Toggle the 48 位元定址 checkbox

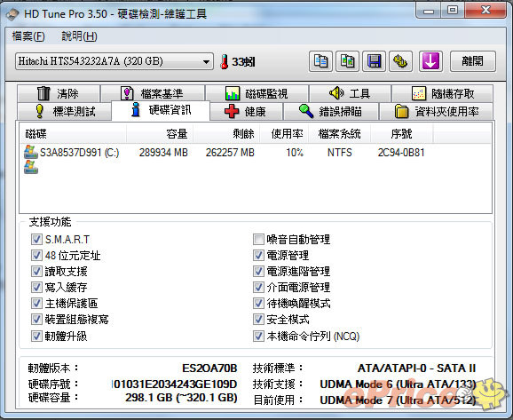(x=36, y=256)
